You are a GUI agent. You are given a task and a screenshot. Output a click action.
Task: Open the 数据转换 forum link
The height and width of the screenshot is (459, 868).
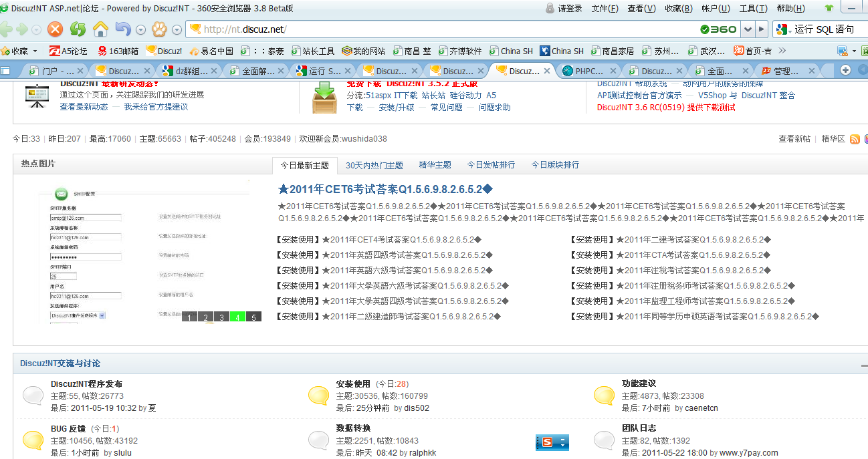tap(353, 428)
